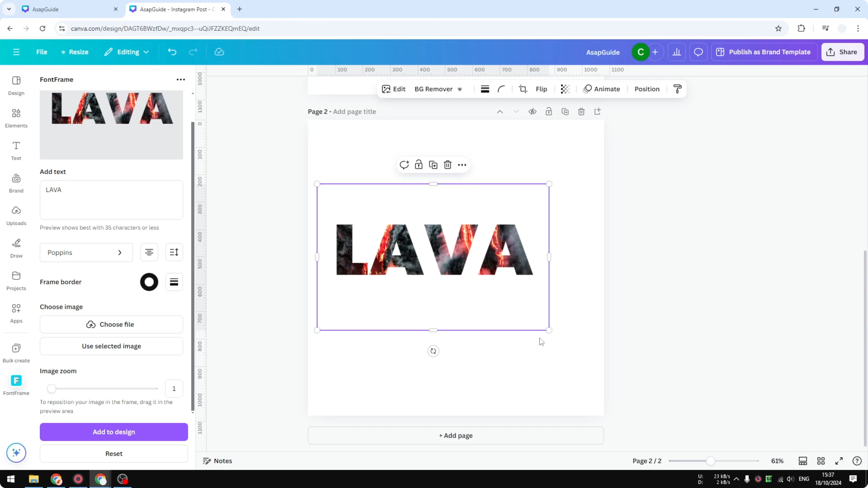868x488 pixels.
Task: Open the Transparency control
Action: (x=565, y=89)
